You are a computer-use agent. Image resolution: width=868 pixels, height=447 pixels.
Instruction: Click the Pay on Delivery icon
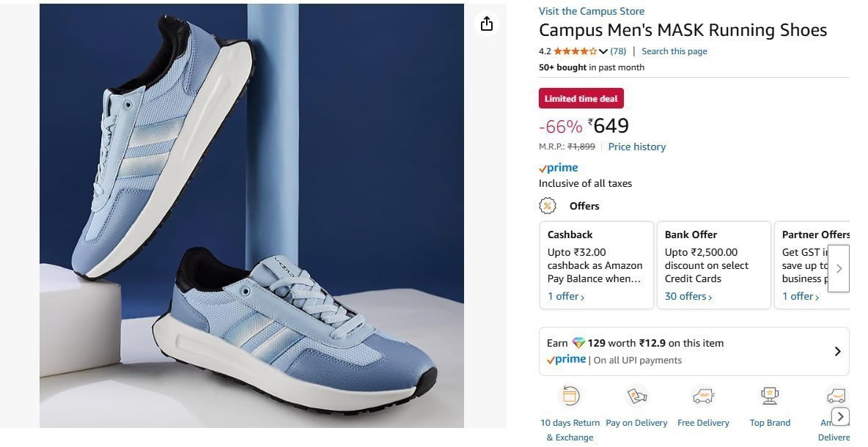point(636,396)
